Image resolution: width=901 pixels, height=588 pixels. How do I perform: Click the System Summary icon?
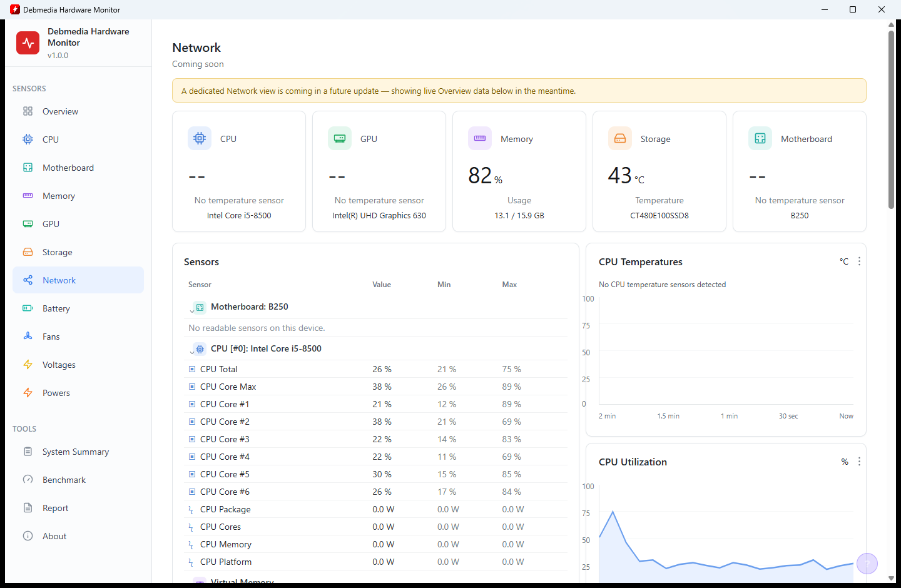click(x=28, y=452)
